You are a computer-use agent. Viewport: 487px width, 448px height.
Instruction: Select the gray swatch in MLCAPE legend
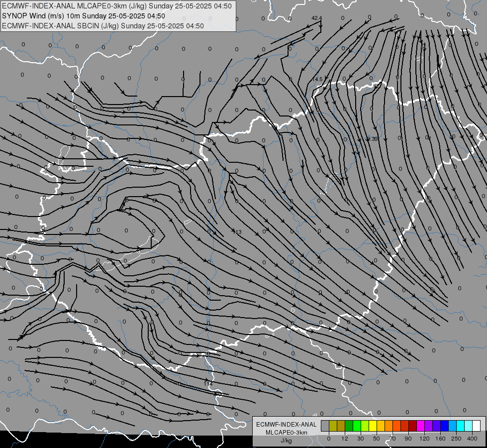[325, 426]
